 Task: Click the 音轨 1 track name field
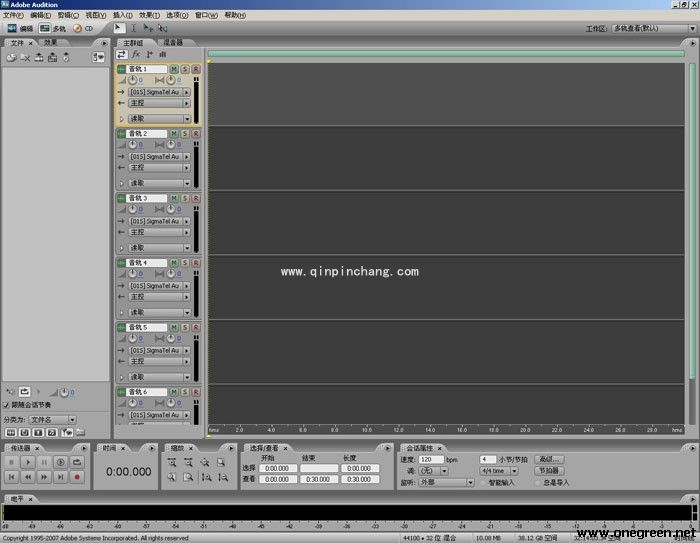147,69
